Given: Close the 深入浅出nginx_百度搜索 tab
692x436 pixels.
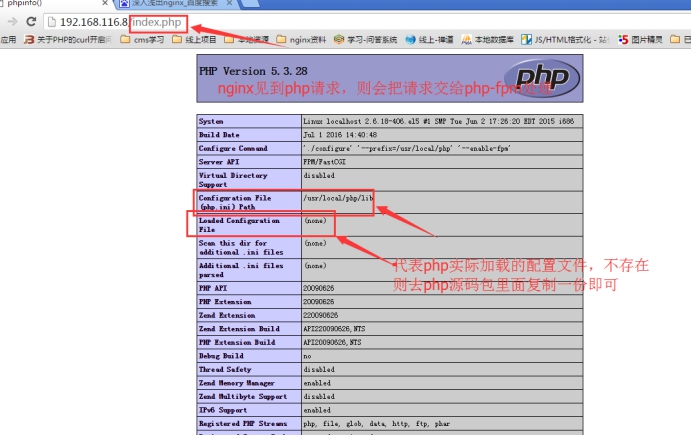Looking at the screenshot, I should coord(229,3).
